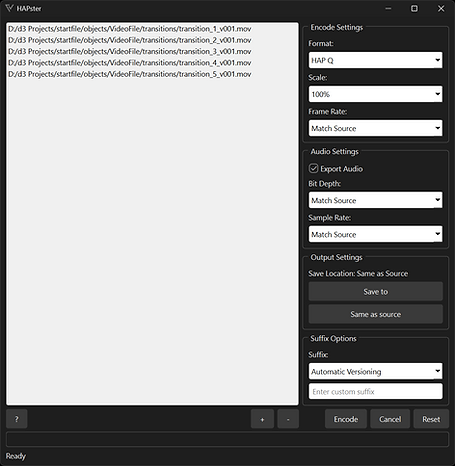
Task: Click the Save to button
Action: [x=376, y=292]
